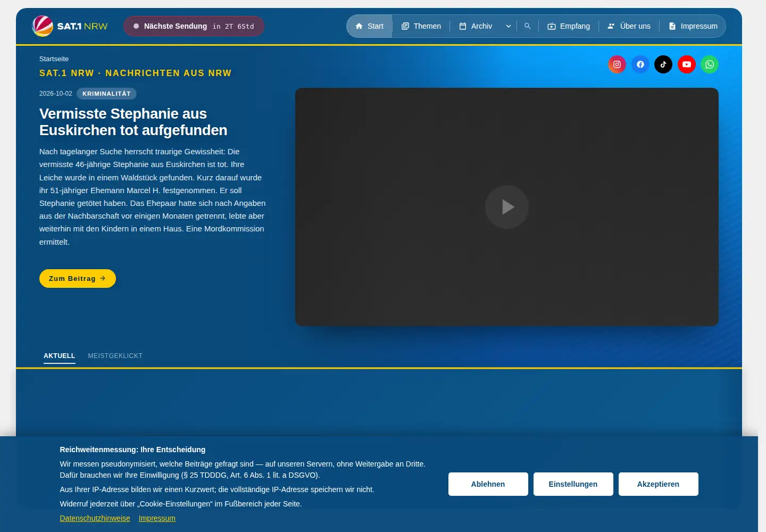Image resolution: width=766 pixels, height=532 pixels.
Task: Open cookie Einstellungen
Action: pyautogui.click(x=573, y=484)
